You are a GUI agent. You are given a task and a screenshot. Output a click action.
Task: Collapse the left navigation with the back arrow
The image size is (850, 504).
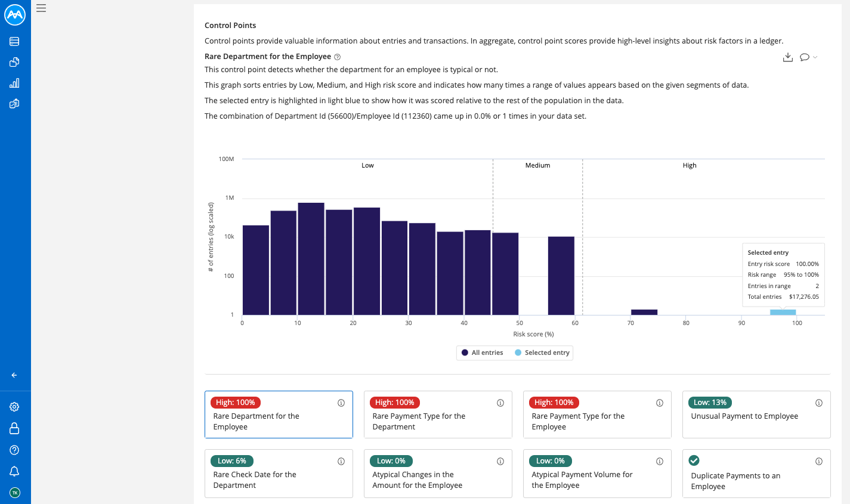[14, 375]
